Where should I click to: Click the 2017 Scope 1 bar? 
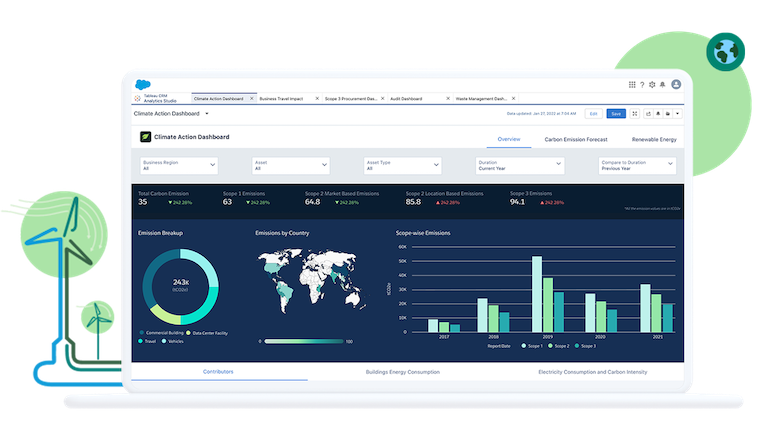tap(433, 326)
